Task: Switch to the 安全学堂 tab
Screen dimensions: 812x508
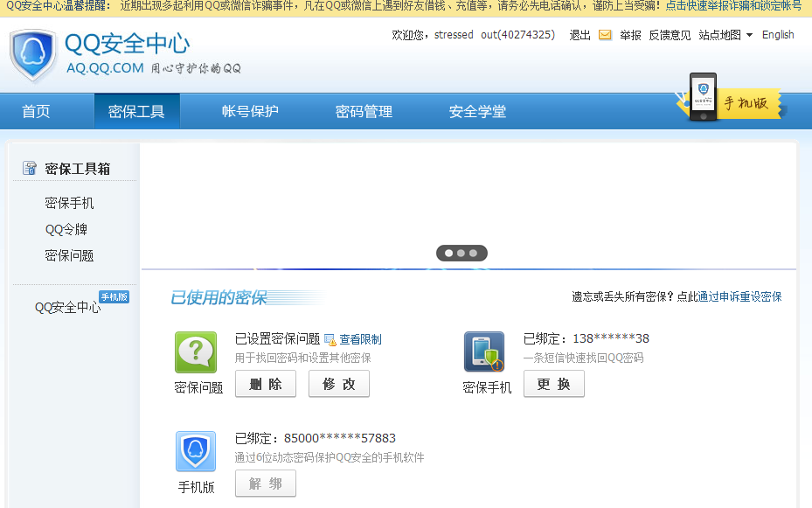Action: coord(477,111)
